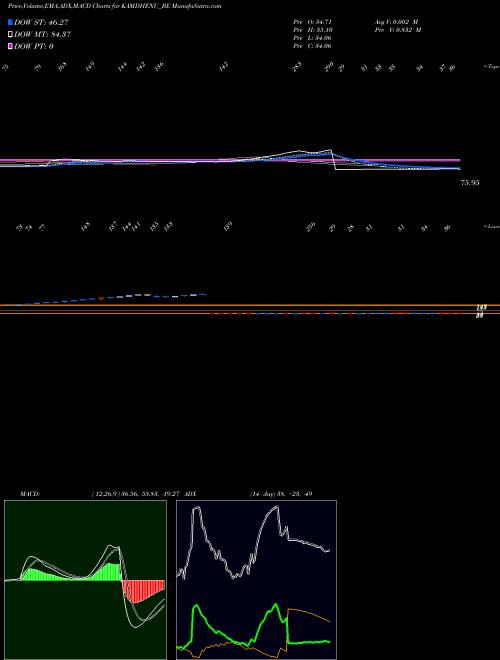Open the ADX indicator chart panel

point(256,580)
